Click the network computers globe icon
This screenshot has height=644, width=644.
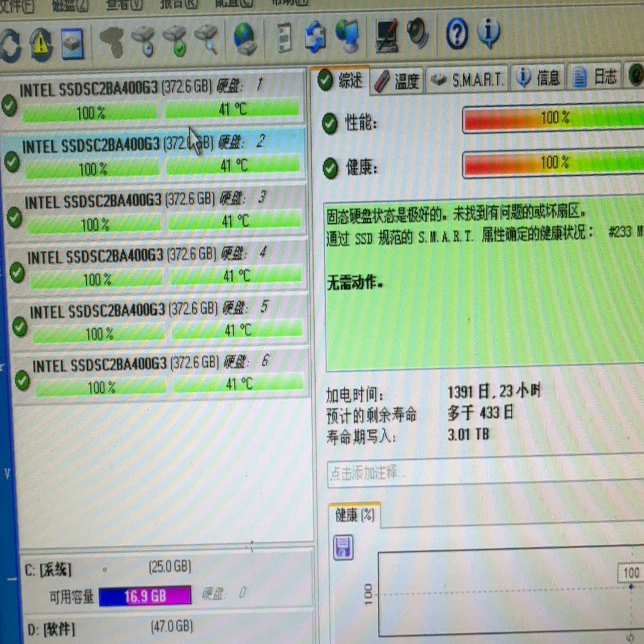click(348, 36)
